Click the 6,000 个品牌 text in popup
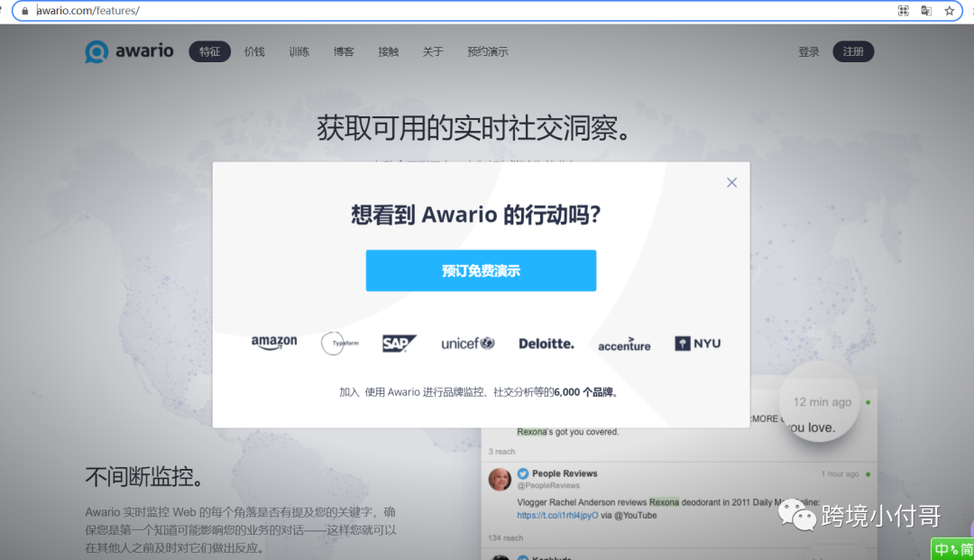Viewport: 974px width, 560px height. (583, 392)
